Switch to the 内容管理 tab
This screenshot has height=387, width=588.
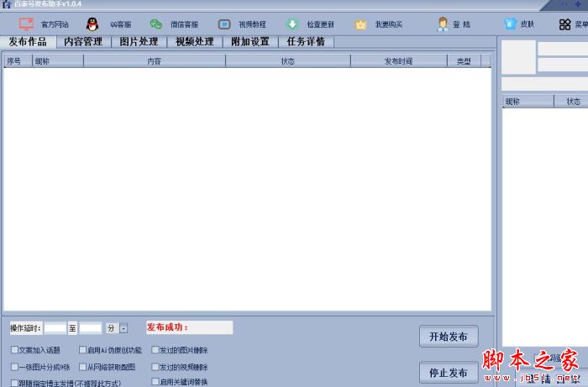[x=84, y=42]
